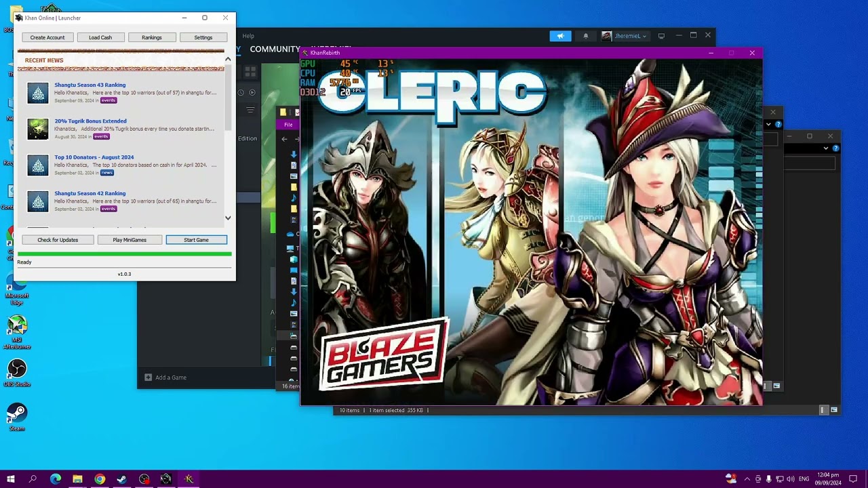Open Shangtu Season 42 Ranking news

coord(90,193)
